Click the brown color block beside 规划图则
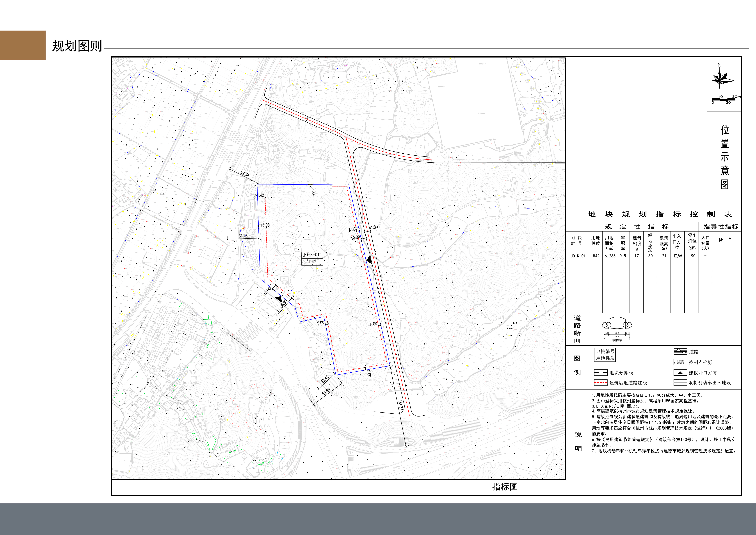 point(23,45)
